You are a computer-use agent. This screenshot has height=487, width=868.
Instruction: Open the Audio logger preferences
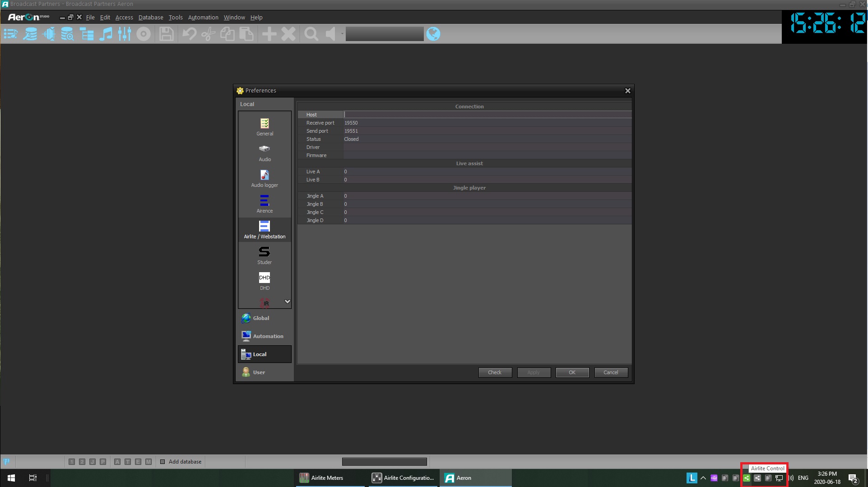point(265,178)
